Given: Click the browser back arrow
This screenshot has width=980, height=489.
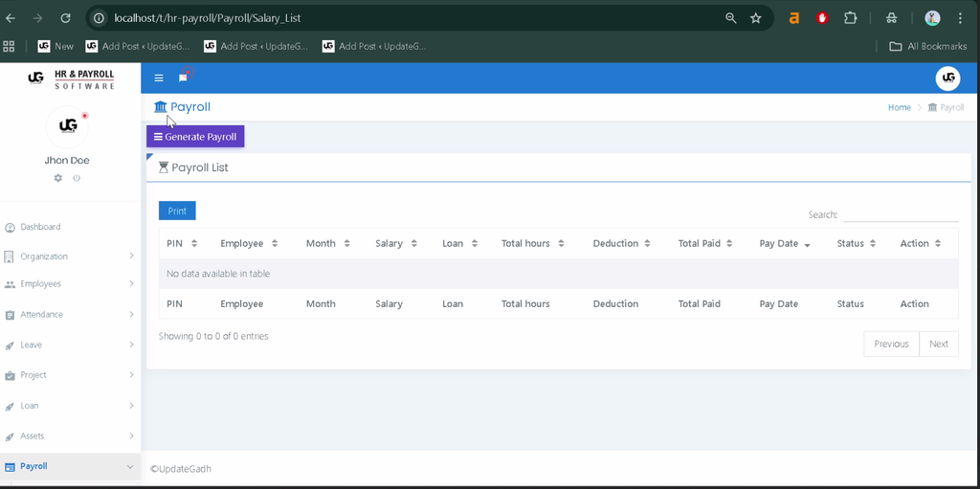Looking at the screenshot, I should [11, 18].
